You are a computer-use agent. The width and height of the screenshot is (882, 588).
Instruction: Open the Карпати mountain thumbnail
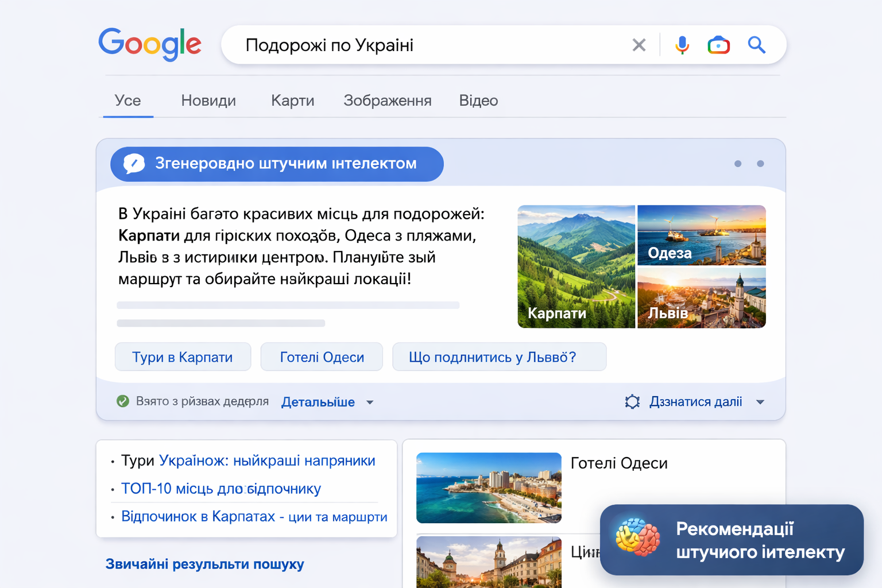577,266
